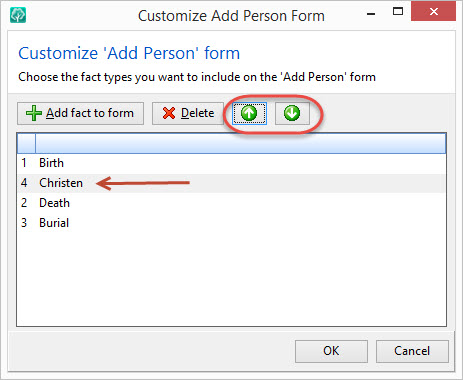Maximize the Customize Add Person Form window
This screenshot has height=380, width=463.
398,12
